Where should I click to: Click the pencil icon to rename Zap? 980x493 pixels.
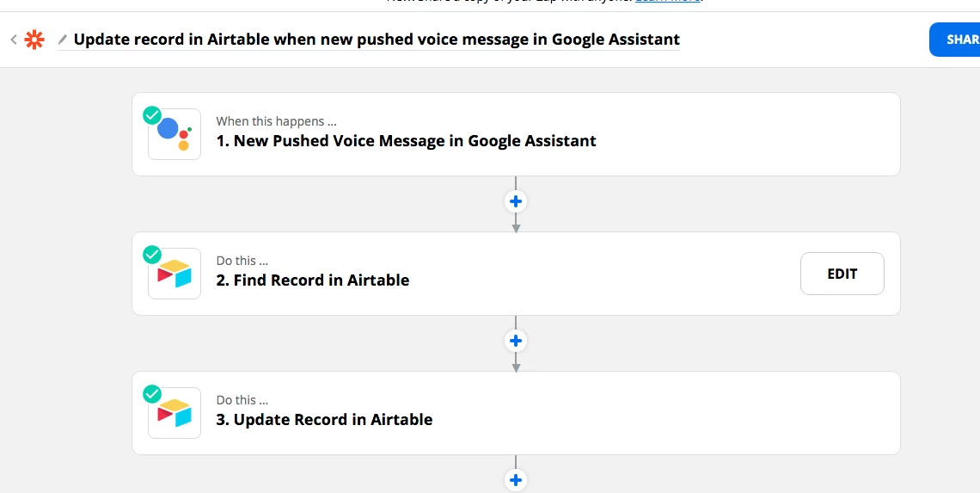point(63,40)
